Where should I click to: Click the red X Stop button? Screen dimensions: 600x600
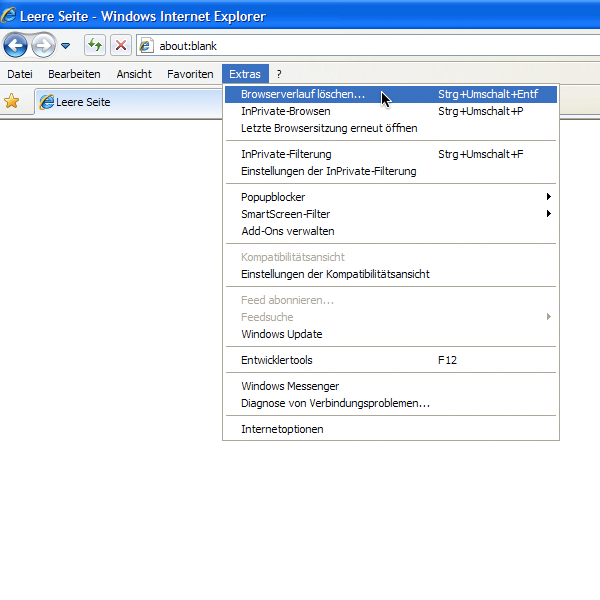121,46
